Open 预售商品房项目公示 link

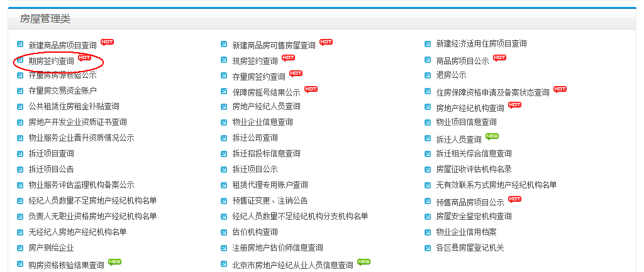(x=470, y=202)
